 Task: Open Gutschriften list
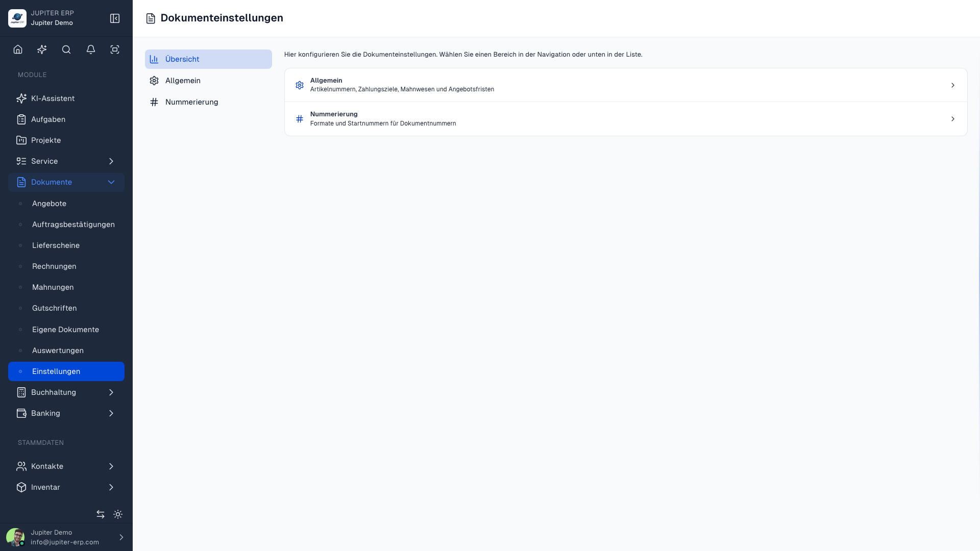coord(66,308)
